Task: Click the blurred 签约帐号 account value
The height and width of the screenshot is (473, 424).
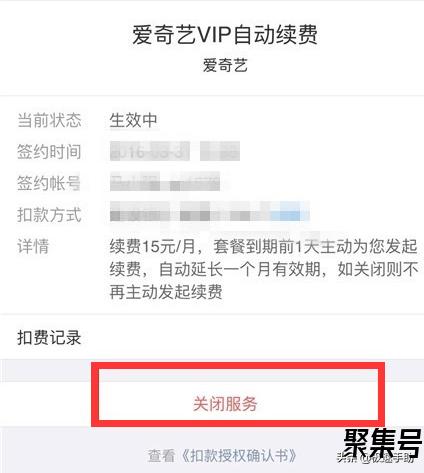Action: (165, 182)
